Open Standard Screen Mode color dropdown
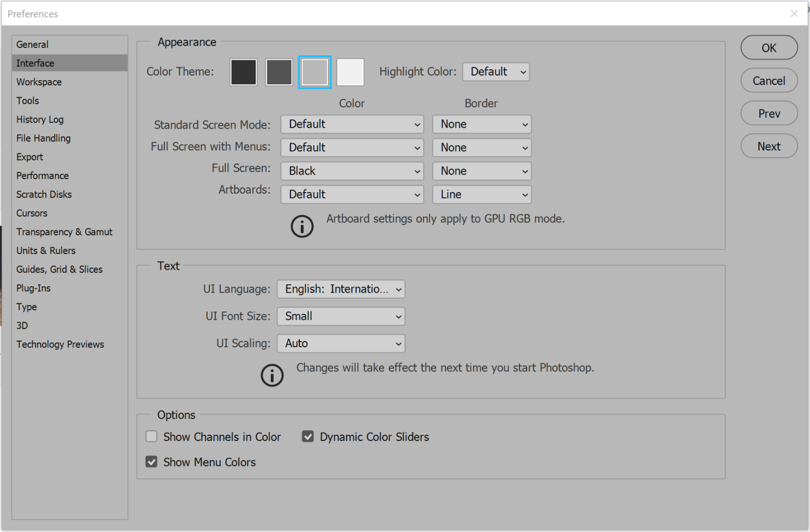Viewport: 810px width, 532px height. (x=352, y=124)
